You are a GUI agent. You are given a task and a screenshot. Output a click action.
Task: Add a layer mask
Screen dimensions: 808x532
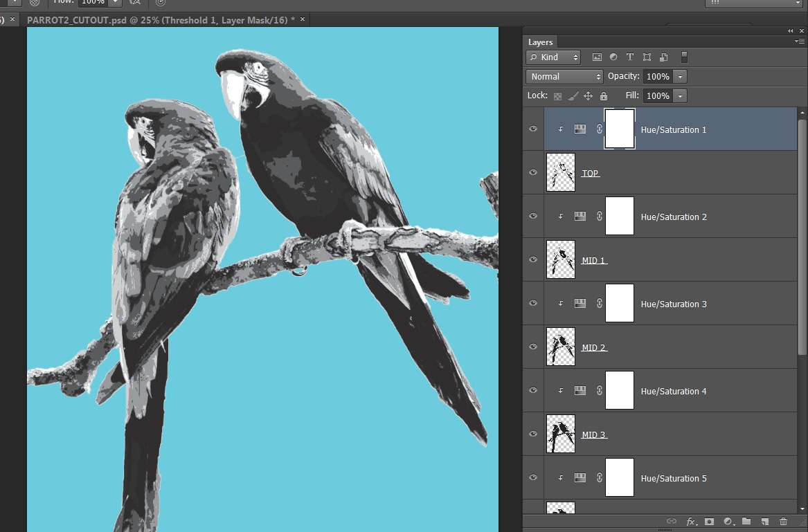[709, 522]
